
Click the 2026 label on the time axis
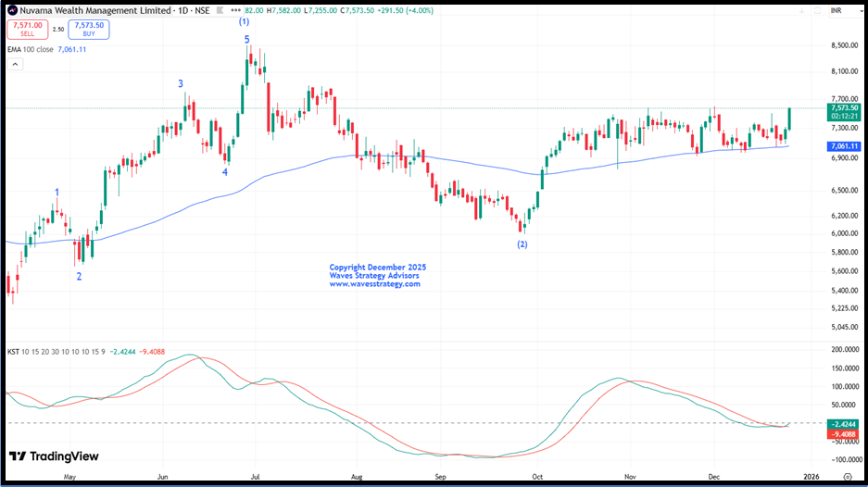click(811, 477)
